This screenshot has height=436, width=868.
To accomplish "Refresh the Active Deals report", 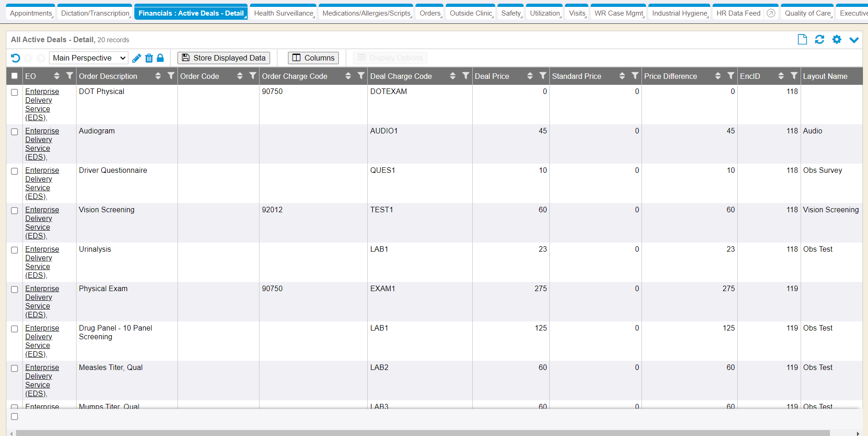I will click(819, 40).
